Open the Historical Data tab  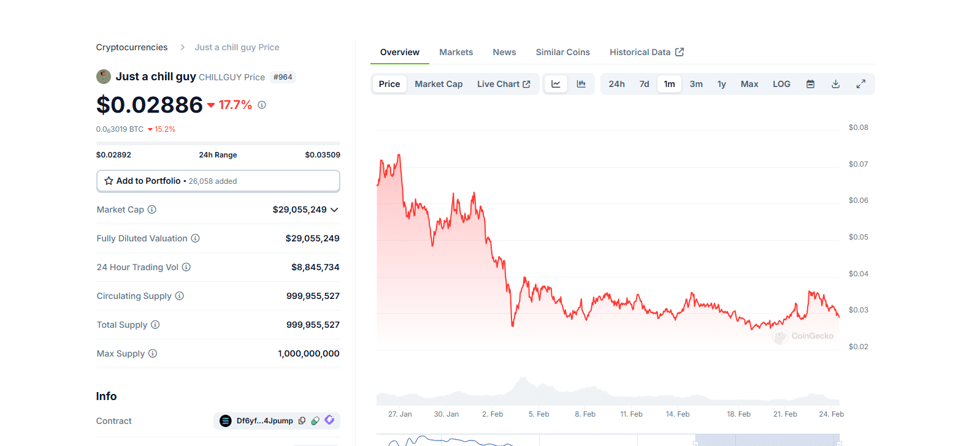(x=646, y=52)
